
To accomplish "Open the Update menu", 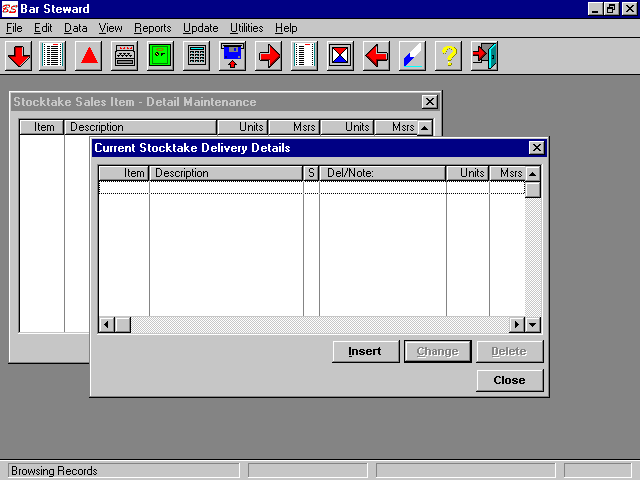I will (x=200, y=28).
